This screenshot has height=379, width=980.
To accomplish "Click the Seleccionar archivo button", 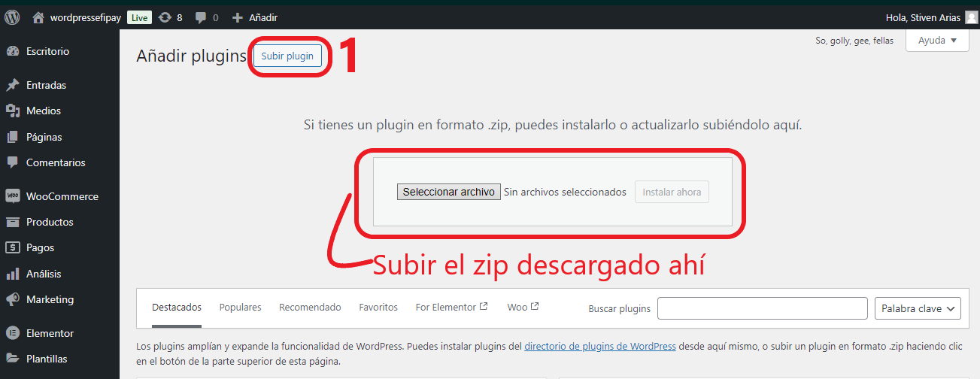I will [449, 192].
